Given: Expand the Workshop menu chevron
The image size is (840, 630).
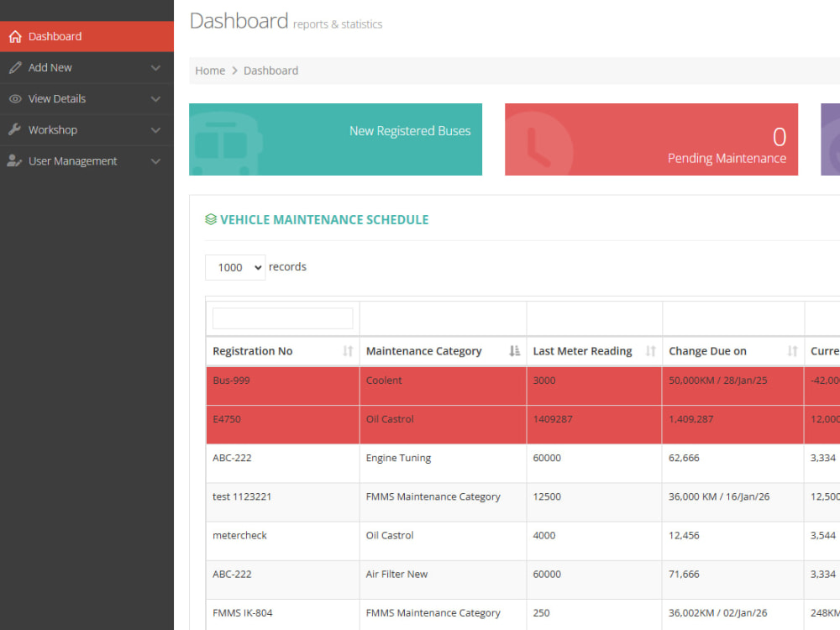Looking at the screenshot, I should [155, 129].
